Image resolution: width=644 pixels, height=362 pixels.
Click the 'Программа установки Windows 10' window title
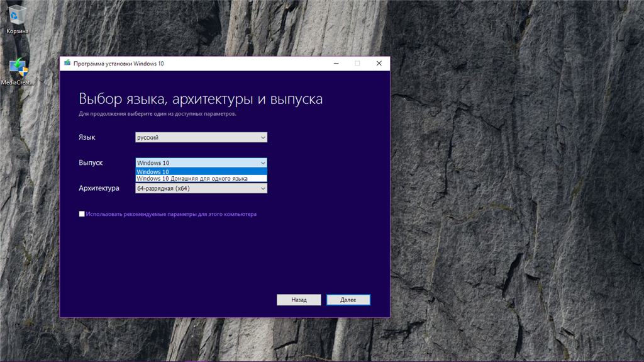pyautogui.click(x=119, y=64)
